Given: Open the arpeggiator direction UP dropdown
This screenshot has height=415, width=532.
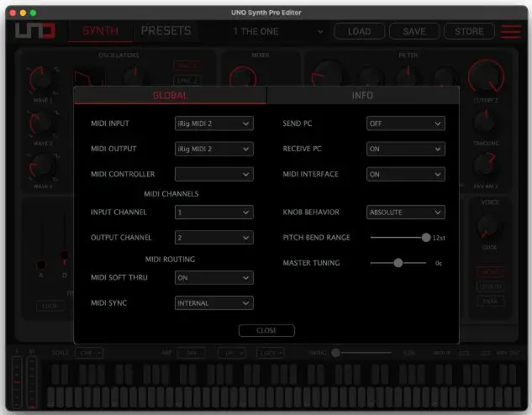Looking at the screenshot, I should (x=232, y=353).
